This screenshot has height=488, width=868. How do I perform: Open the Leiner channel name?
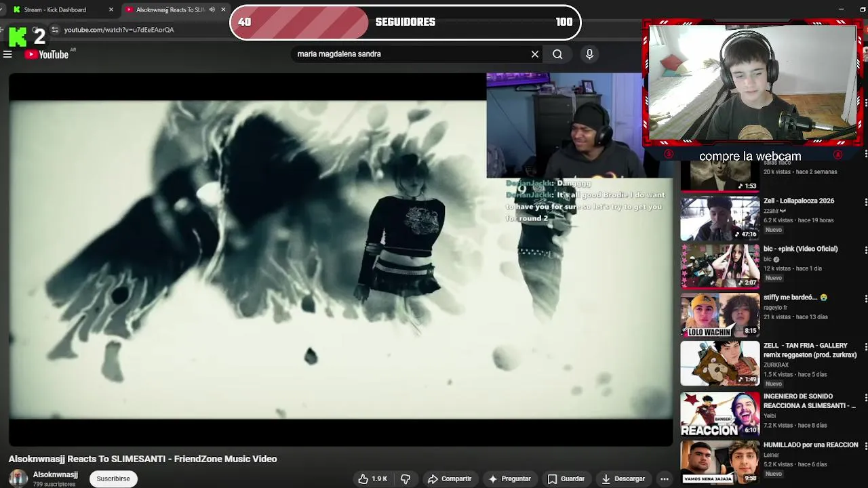tap(772, 455)
